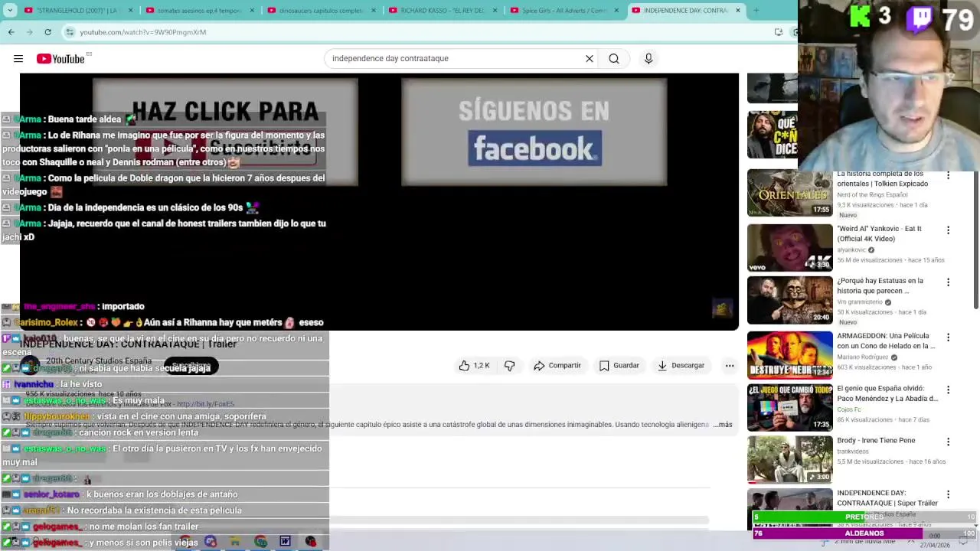This screenshot has height=551, width=980.
Task: Open options menu for Brody Irene Tiene Pene
Action: (x=948, y=442)
